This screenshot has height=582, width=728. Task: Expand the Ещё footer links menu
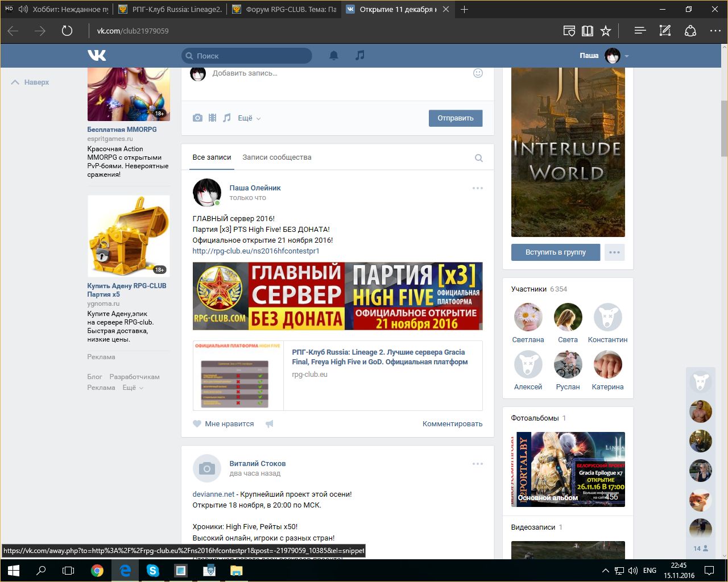[x=133, y=388]
